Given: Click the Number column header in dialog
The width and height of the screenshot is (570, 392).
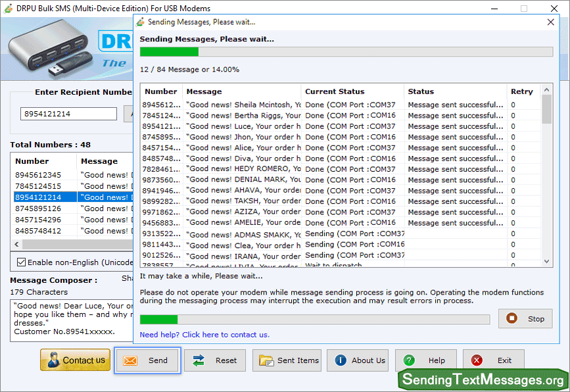Looking at the screenshot, I should point(161,91).
